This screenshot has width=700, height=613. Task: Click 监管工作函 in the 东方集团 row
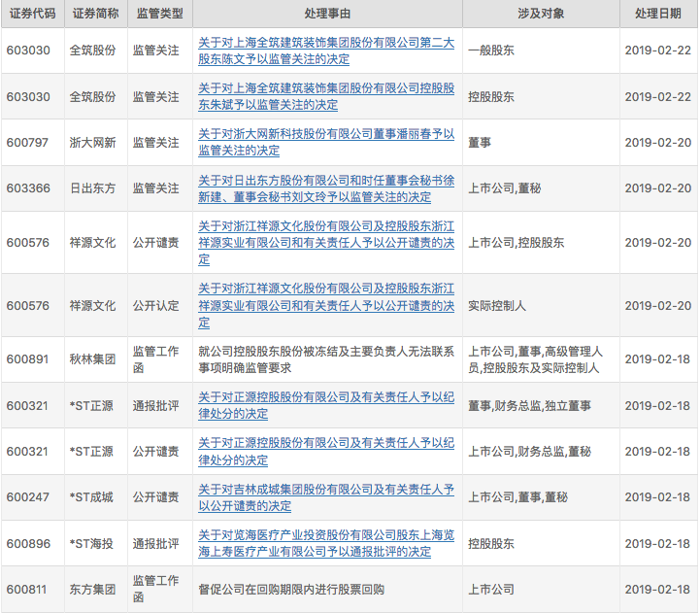[x=155, y=589]
